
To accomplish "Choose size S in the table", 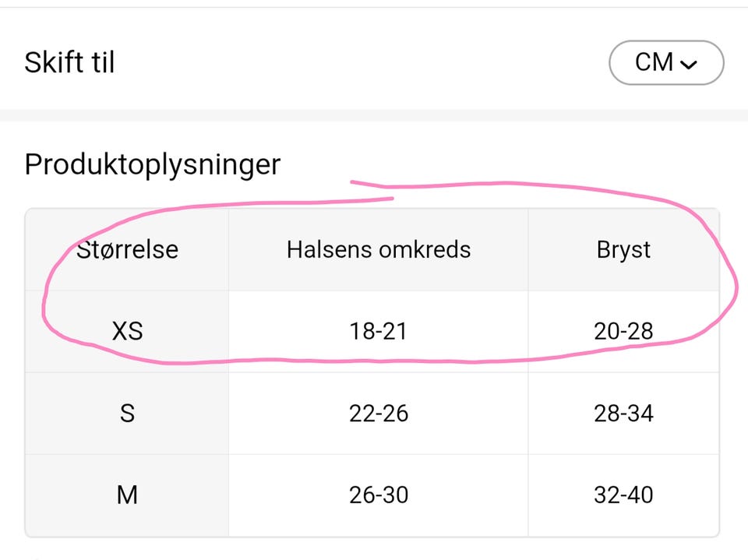I will tap(127, 414).
